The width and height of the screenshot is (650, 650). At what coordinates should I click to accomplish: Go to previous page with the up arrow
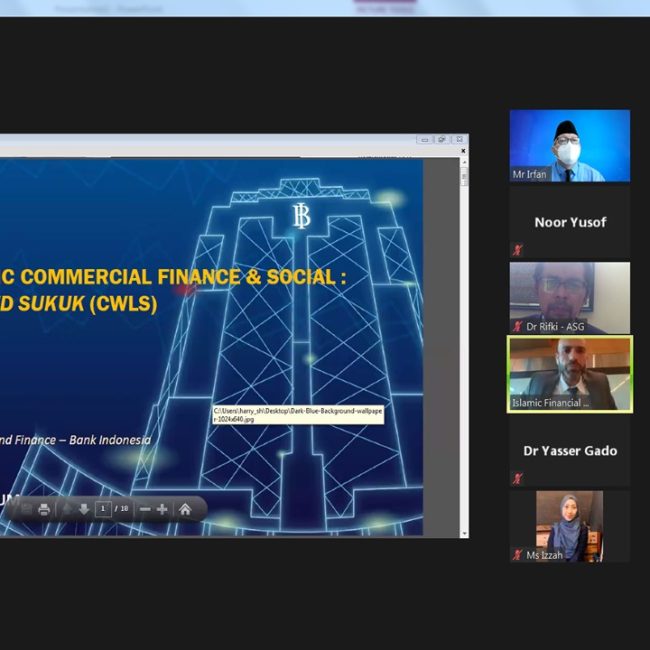[67, 509]
